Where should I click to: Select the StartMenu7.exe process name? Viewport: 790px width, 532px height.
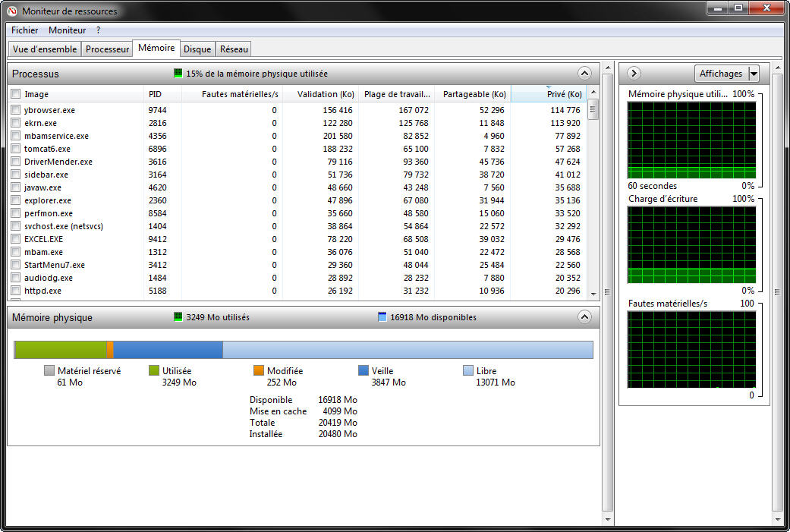55,265
